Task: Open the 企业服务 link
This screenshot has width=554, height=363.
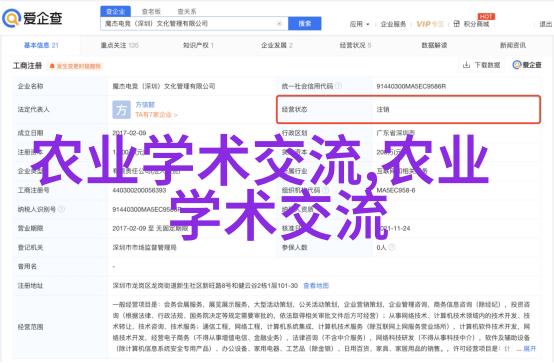Action: 393,24
